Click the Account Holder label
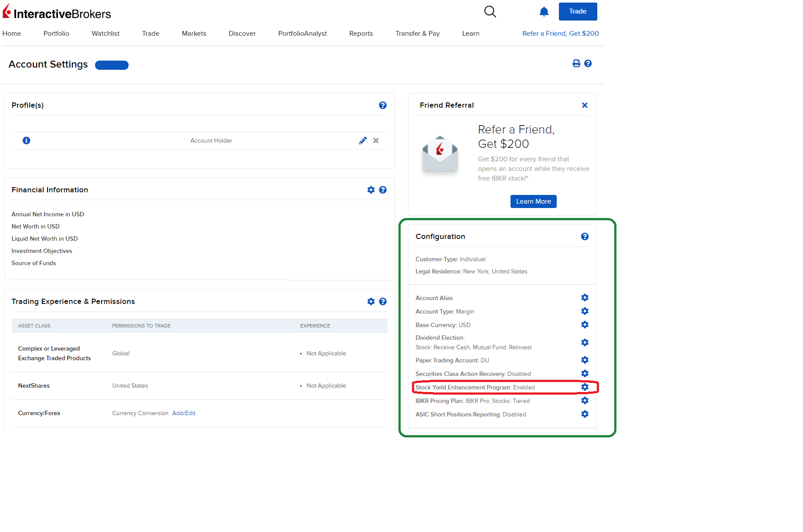Screen dimensions: 803x532 pos(211,140)
